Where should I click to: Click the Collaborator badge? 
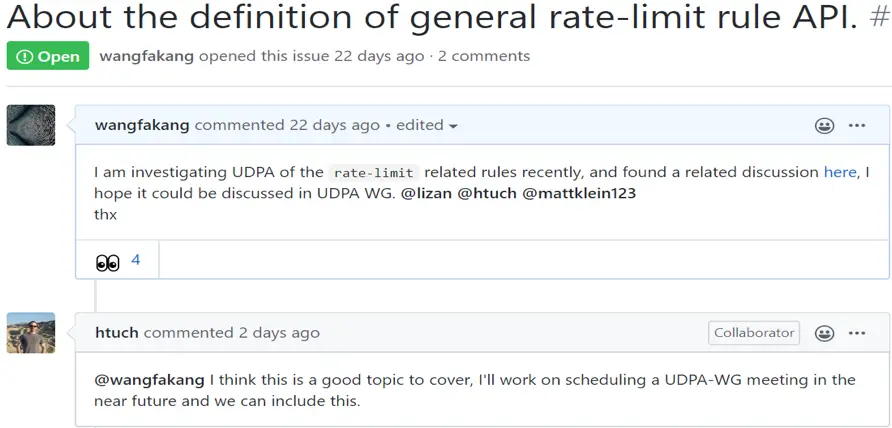tap(754, 333)
